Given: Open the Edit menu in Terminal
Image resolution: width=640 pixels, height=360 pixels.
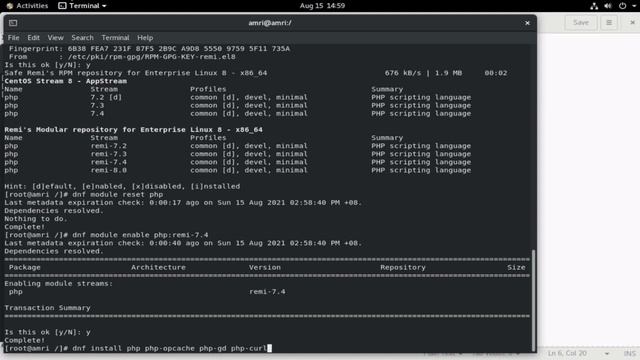Looking at the screenshot, I should (33, 38).
